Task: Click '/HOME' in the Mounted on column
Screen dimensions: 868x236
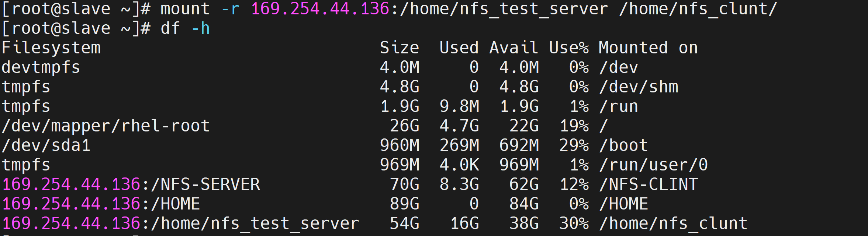Action: pos(624,204)
